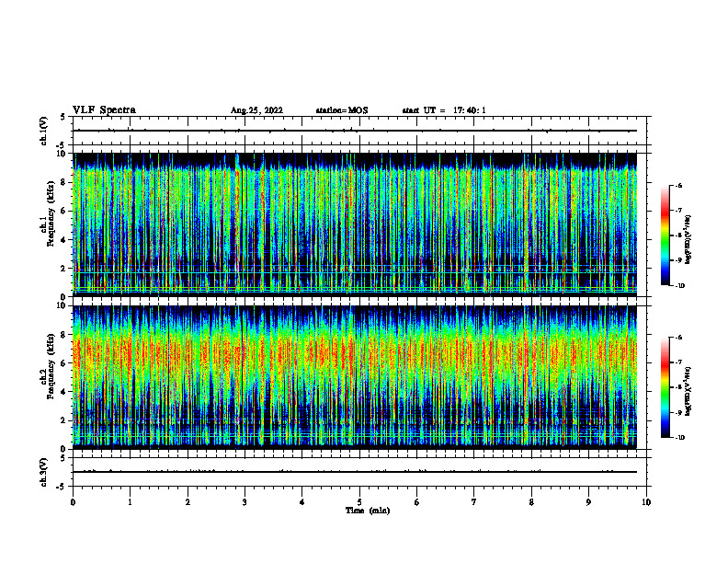Select the date text 'Aug.25, 2022'

[256, 110]
